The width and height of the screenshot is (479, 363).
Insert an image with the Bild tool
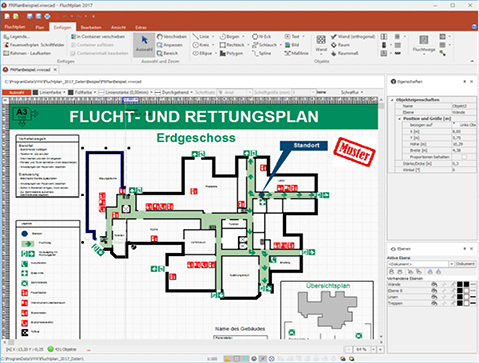coord(292,45)
